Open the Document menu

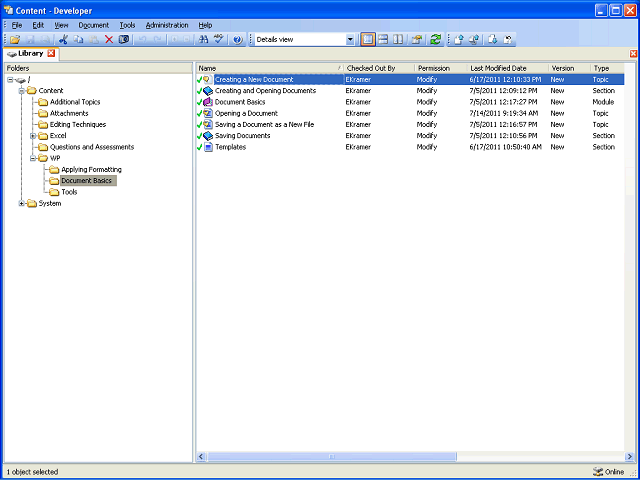pos(94,25)
